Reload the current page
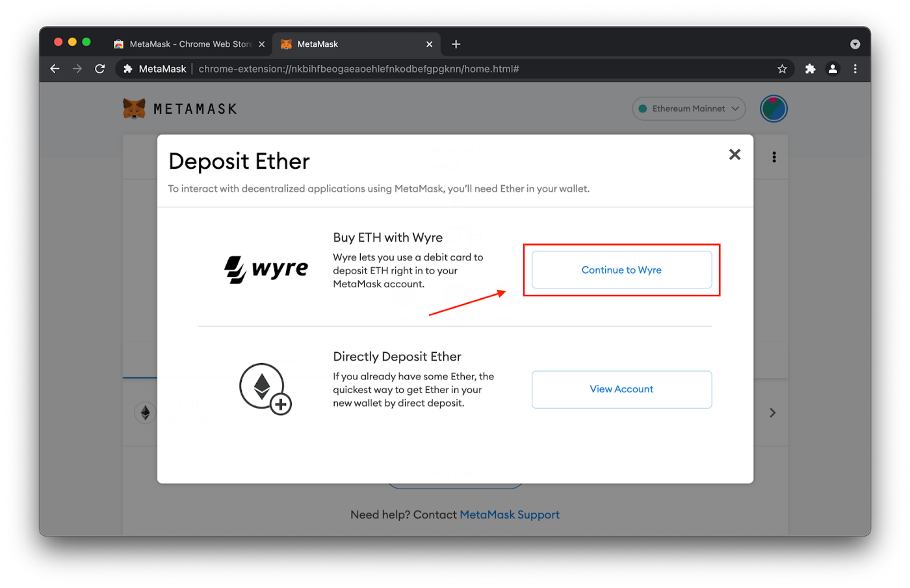 point(99,69)
